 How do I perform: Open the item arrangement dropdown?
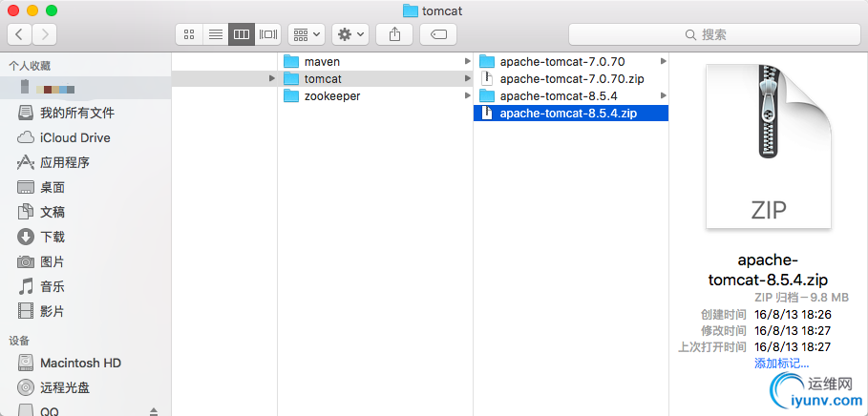pos(307,34)
